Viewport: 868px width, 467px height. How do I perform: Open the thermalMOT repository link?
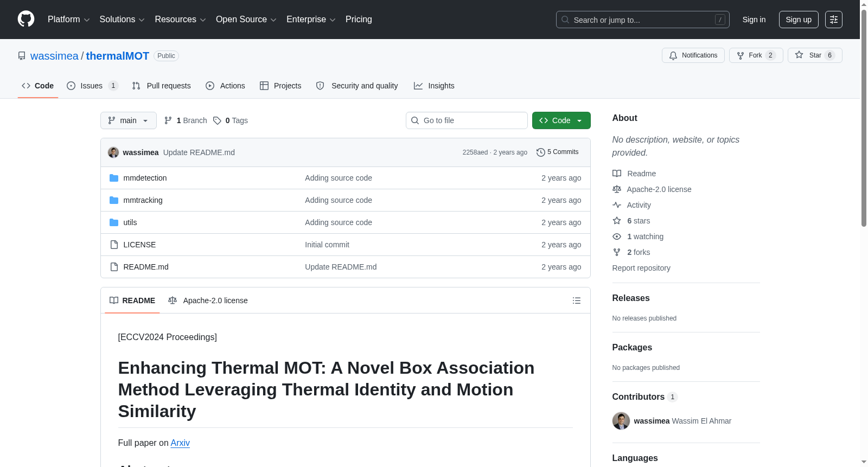117,56
